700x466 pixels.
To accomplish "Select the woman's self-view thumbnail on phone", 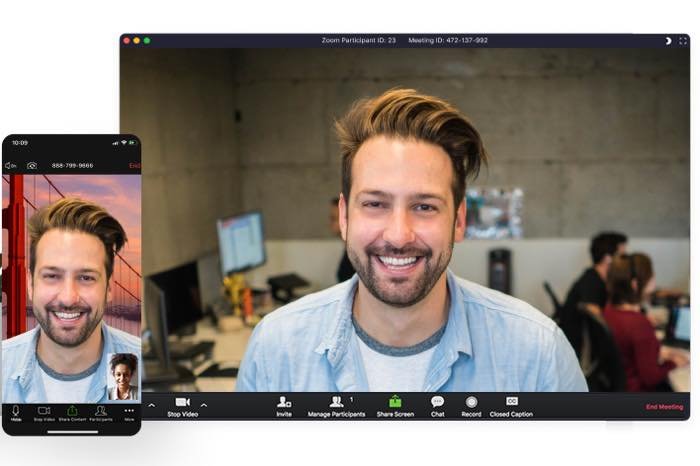I will pos(123,376).
